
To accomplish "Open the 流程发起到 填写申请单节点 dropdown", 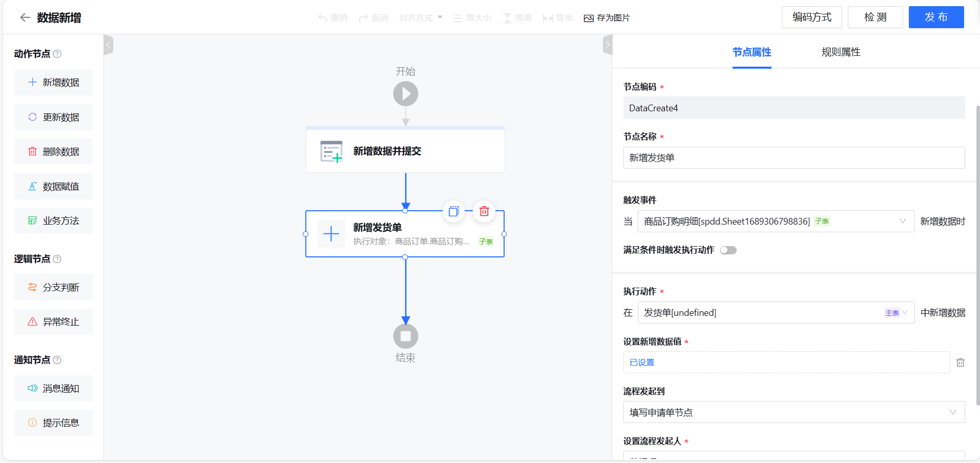I will [794, 412].
